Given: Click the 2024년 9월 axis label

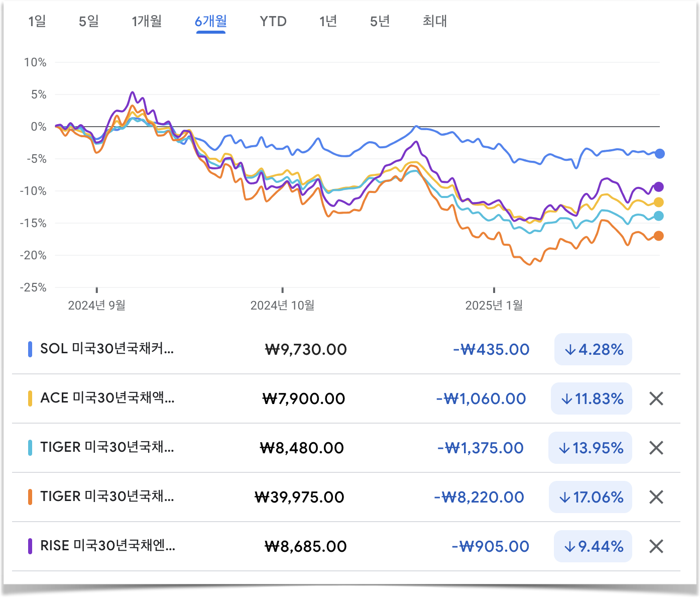Looking at the screenshot, I should coord(97,305).
